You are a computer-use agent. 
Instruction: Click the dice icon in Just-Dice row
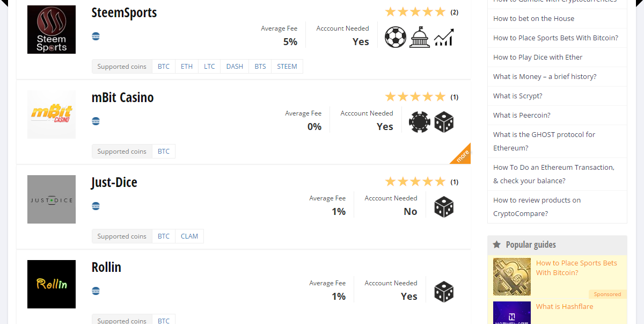(444, 207)
